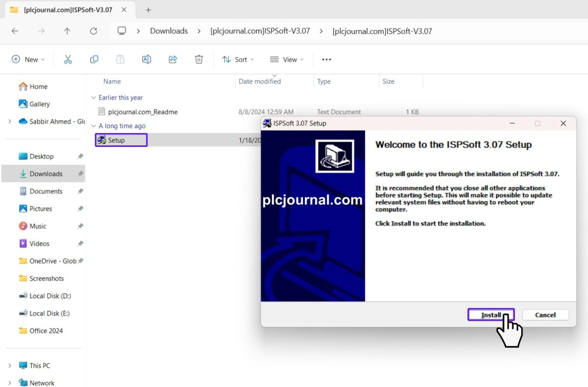Open the Share icon in toolbar

click(172, 59)
